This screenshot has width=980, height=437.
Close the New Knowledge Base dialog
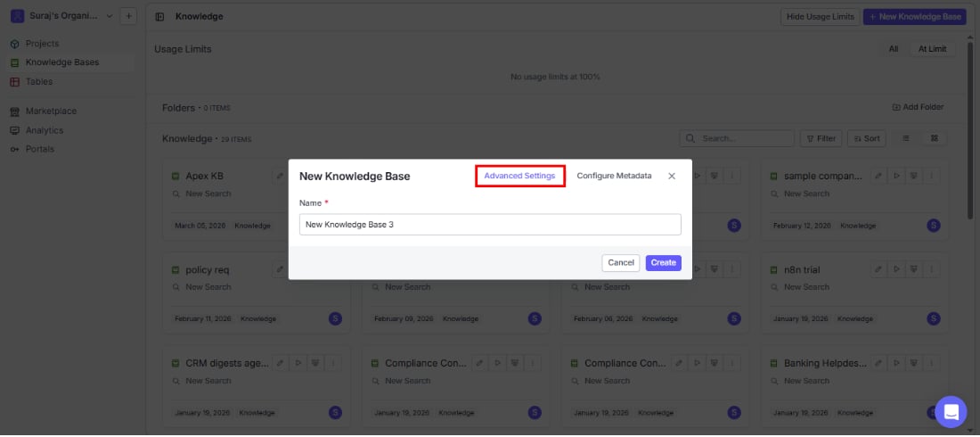(x=672, y=176)
